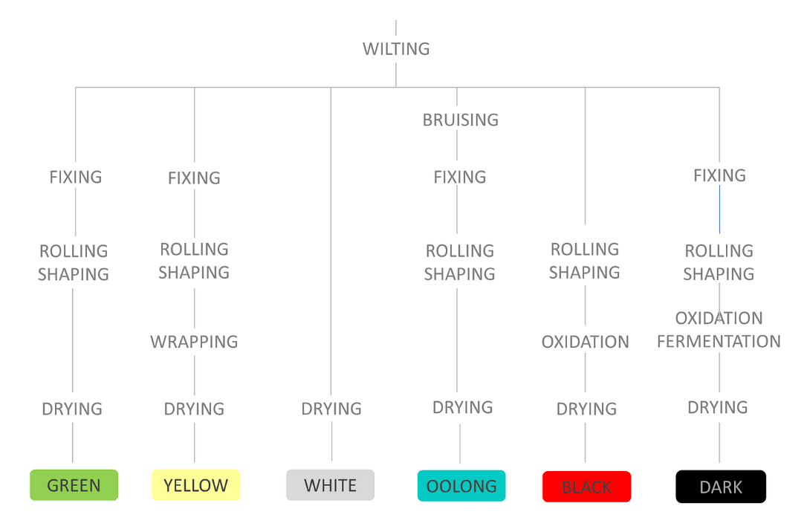This screenshot has width=807, height=532.
Task: Click the gray WHITE tea box
Action: (x=330, y=485)
